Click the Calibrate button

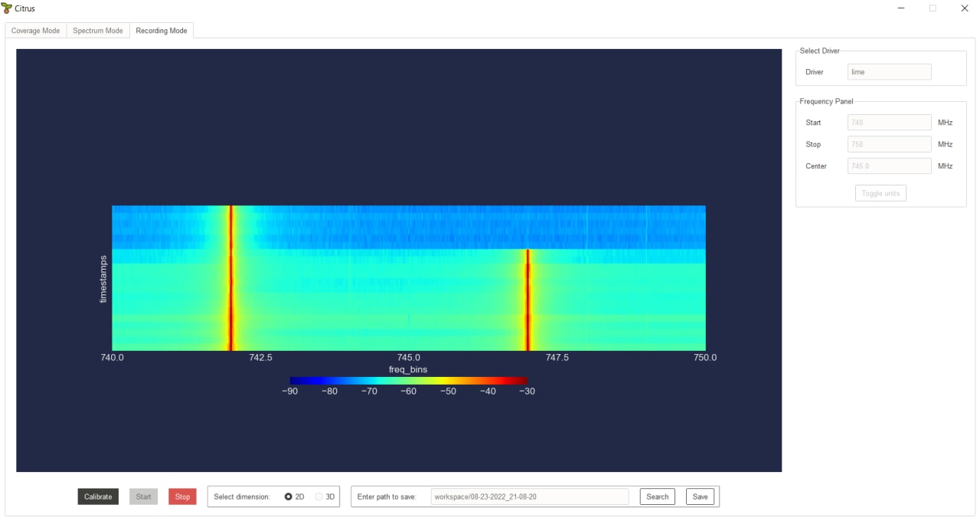coord(98,496)
